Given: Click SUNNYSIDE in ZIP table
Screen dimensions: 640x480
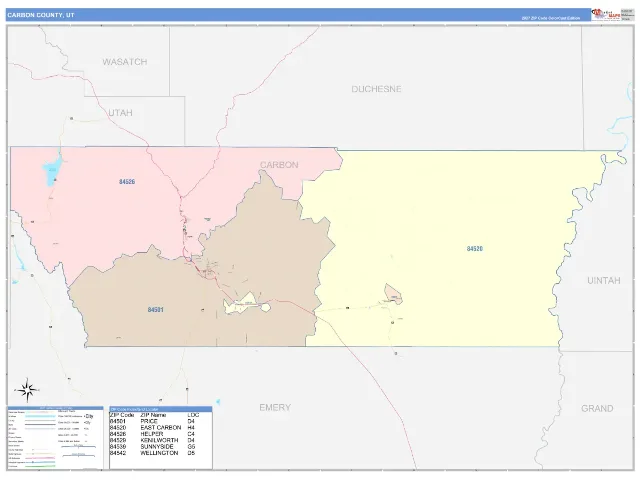Looking at the screenshot, I should [x=157, y=447].
